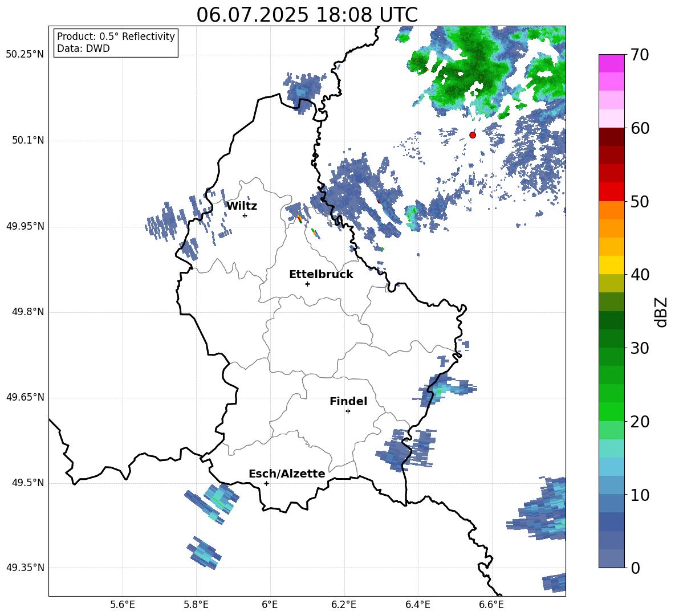Click the 'dBZ' colorbar label
The height and width of the screenshot is (616, 675).
[661, 312]
